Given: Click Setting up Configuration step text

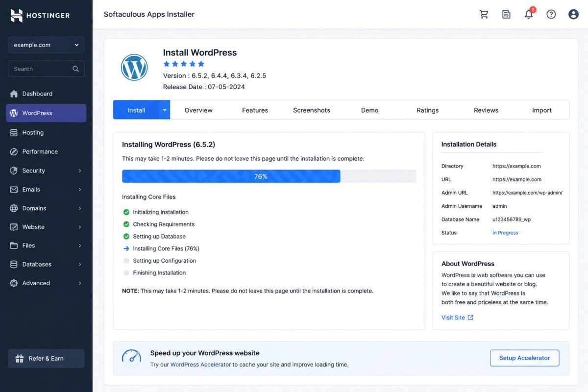Looking at the screenshot, I should 165,261.
